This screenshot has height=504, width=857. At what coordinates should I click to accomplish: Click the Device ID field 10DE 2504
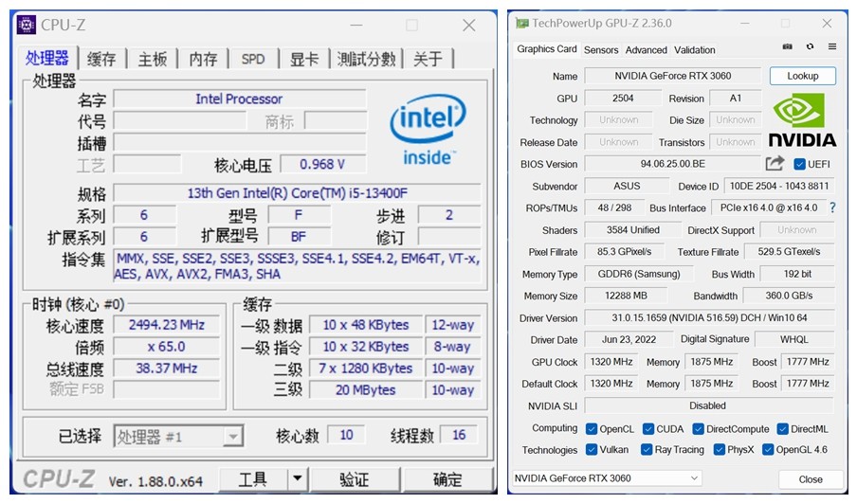pos(779,186)
